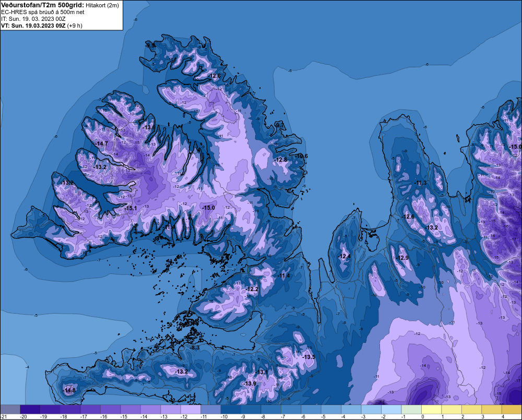Click the -12.4 temperature value on map
This screenshot has width=522, height=420.
click(x=344, y=256)
